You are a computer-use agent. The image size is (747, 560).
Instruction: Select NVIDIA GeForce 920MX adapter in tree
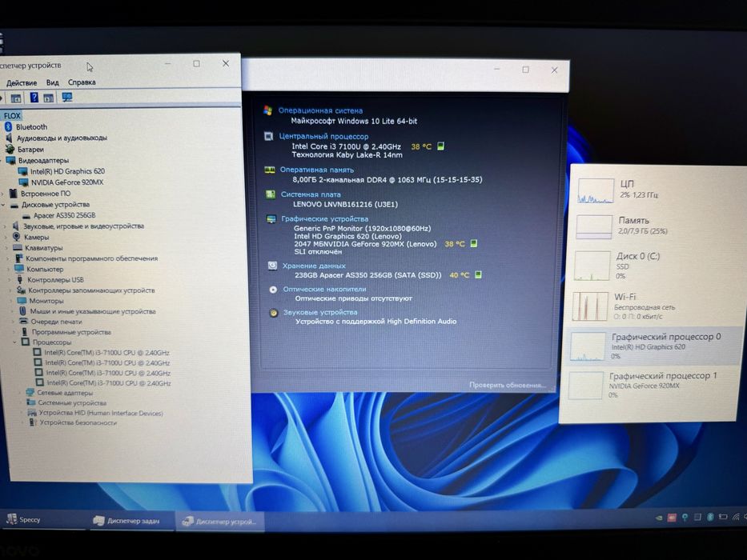pyautogui.click(x=67, y=182)
